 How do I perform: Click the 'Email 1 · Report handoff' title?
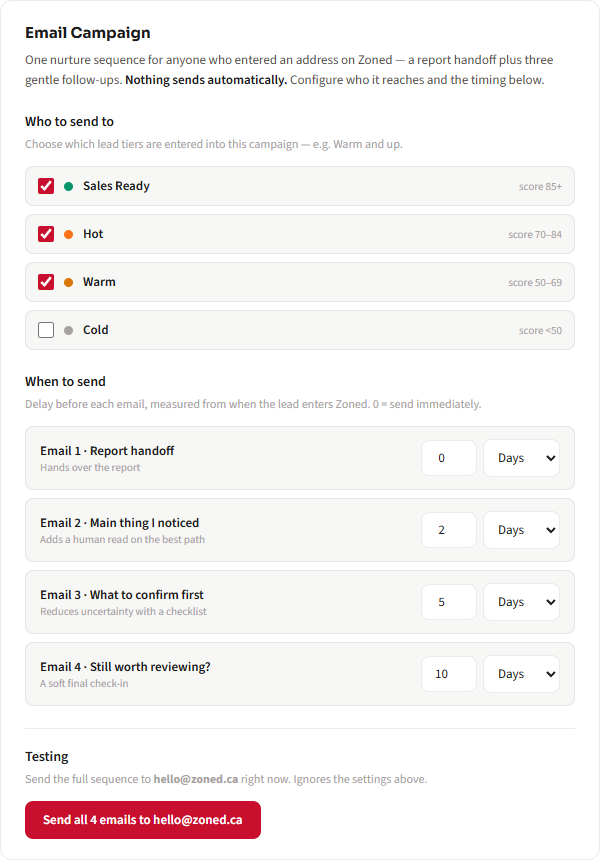click(107, 450)
